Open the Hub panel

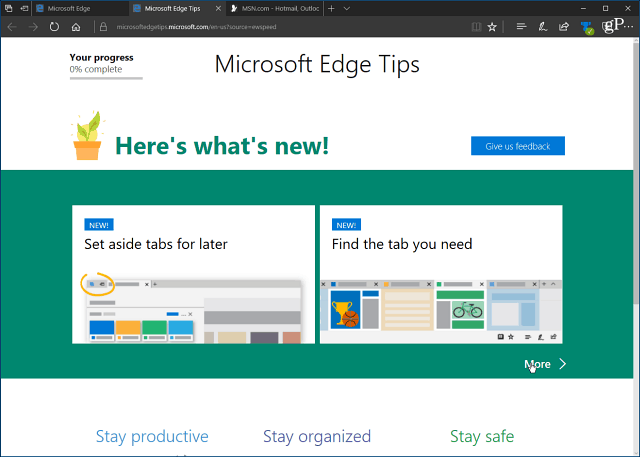(x=521, y=27)
